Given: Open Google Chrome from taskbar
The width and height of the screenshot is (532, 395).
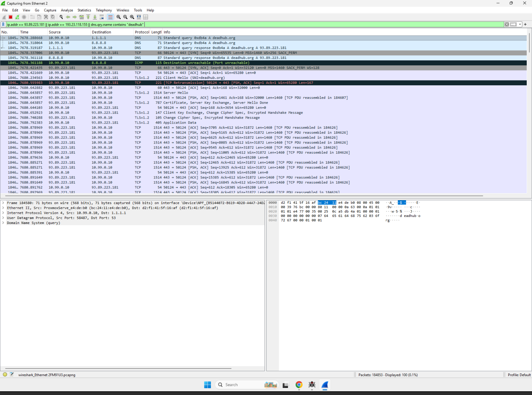Looking at the screenshot, I should 299,385.
